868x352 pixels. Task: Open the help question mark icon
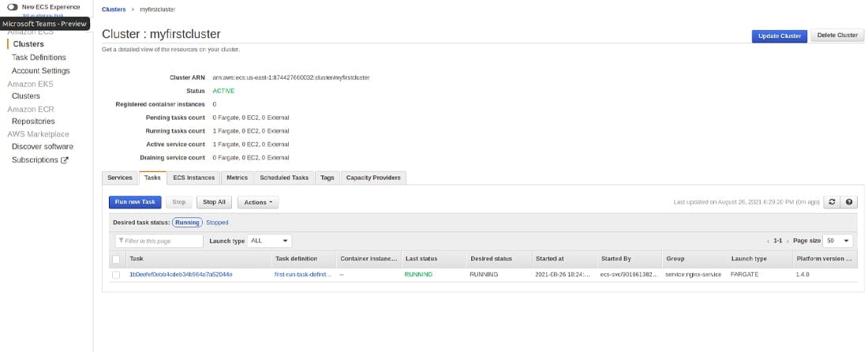point(848,202)
